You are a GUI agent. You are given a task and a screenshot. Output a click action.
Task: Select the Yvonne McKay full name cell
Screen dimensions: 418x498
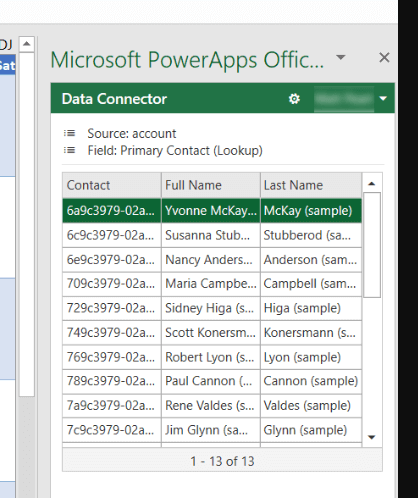point(211,211)
